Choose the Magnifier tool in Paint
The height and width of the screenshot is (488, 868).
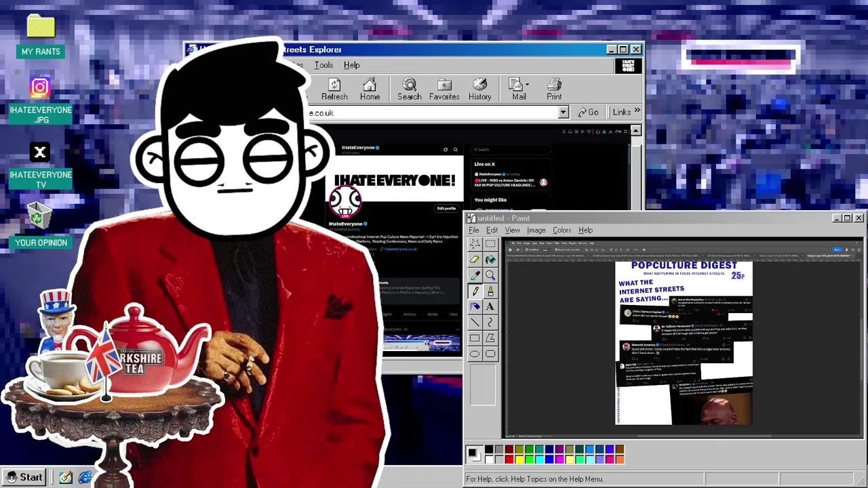point(490,275)
